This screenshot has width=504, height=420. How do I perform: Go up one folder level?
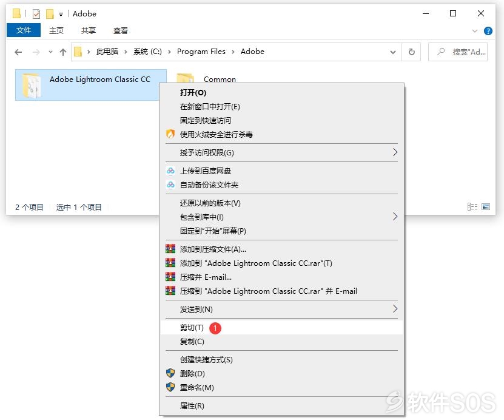[63, 52]
